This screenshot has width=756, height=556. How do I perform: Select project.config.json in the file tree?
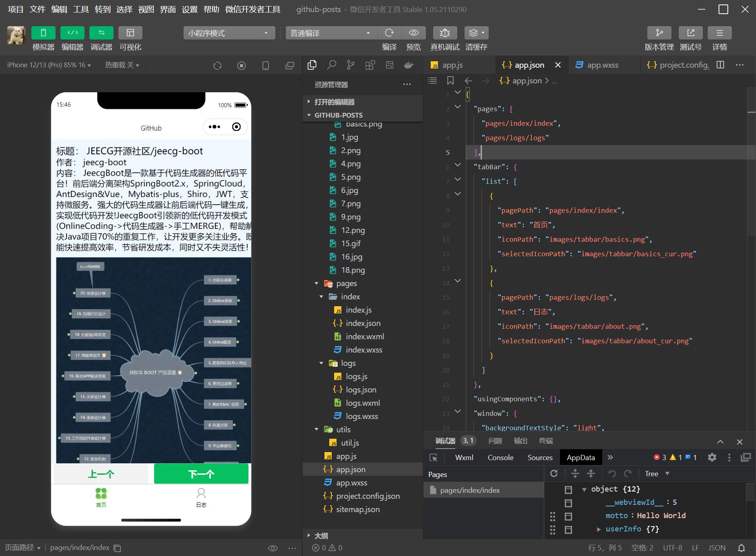click(x=363, y=496)
